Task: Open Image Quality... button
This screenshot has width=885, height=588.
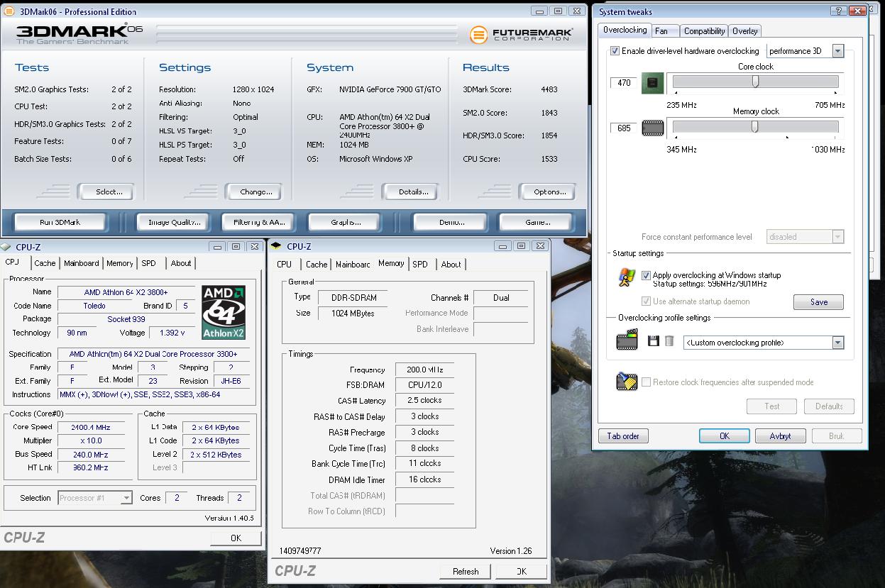Action: coord(174,222)
